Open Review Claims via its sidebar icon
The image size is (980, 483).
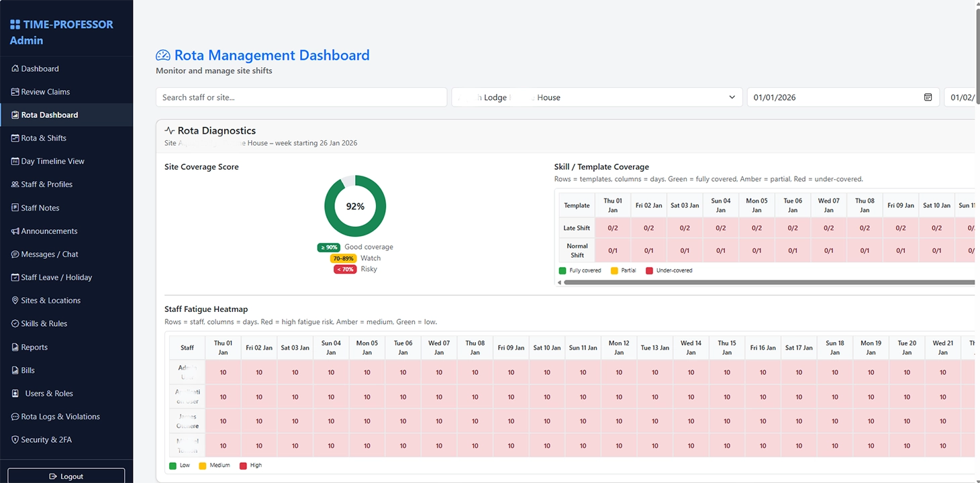click(x=16, y=91)
